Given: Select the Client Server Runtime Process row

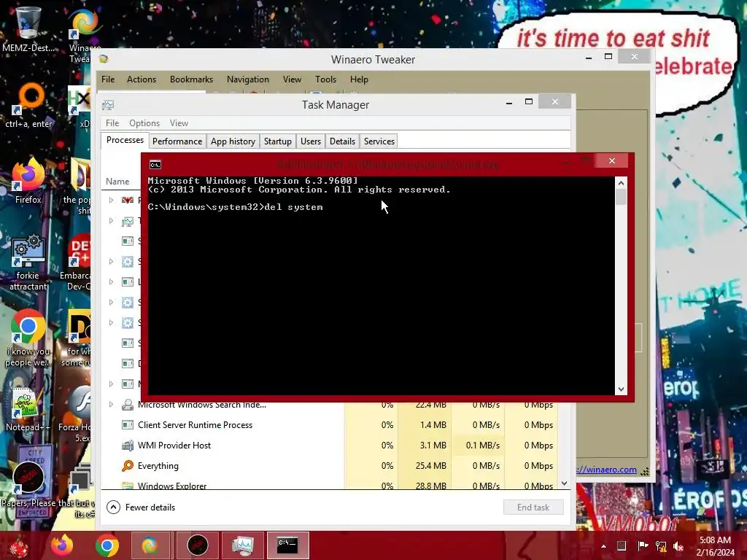Looking at the screenshot, I should pos(329,425).
